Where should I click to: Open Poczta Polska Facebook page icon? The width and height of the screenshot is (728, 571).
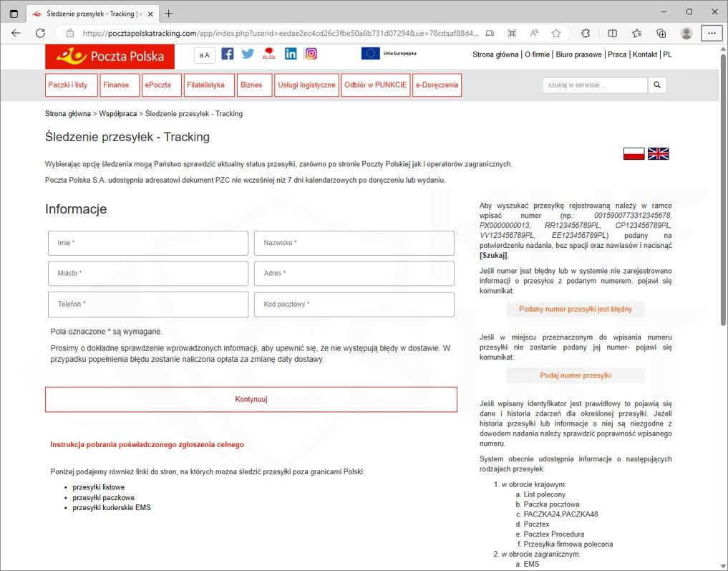click(x=228, y=54)
